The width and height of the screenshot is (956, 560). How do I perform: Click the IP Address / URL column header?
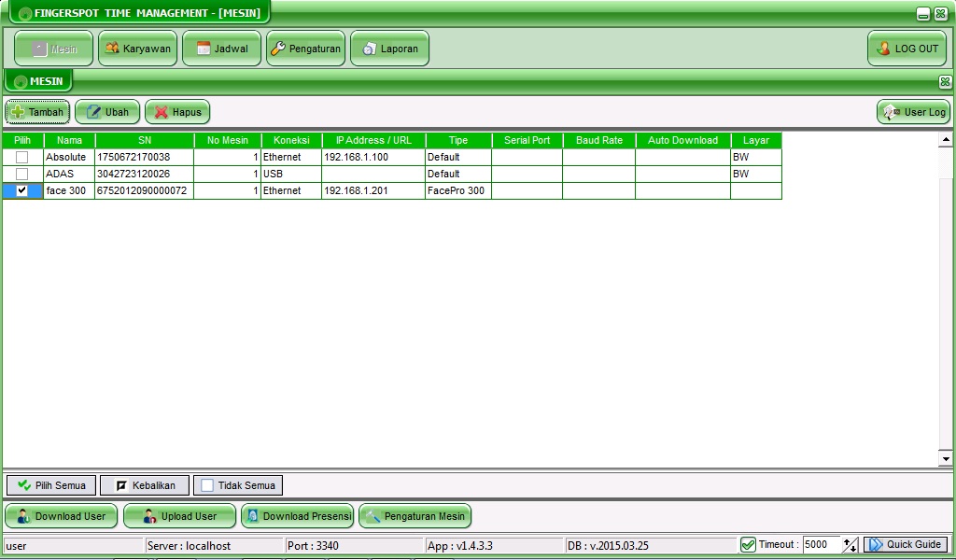[373, 140]
